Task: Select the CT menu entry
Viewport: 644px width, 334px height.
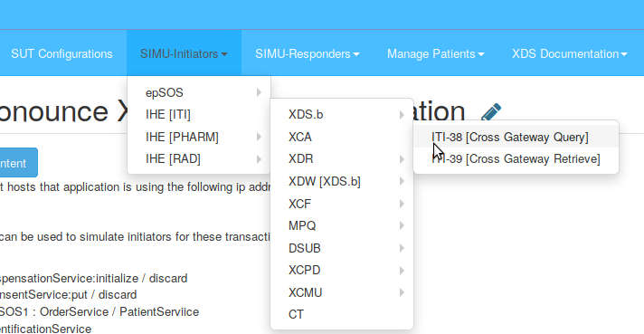Action: click(342, 314)
